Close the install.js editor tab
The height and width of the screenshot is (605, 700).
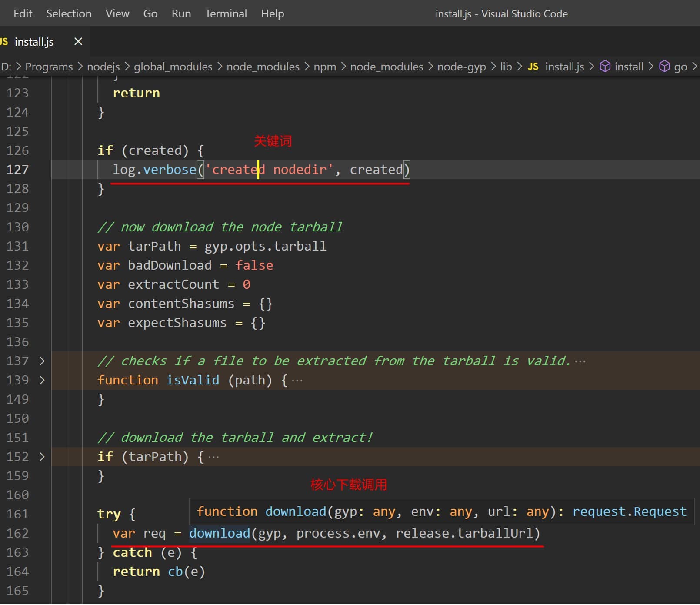point(78,42)
